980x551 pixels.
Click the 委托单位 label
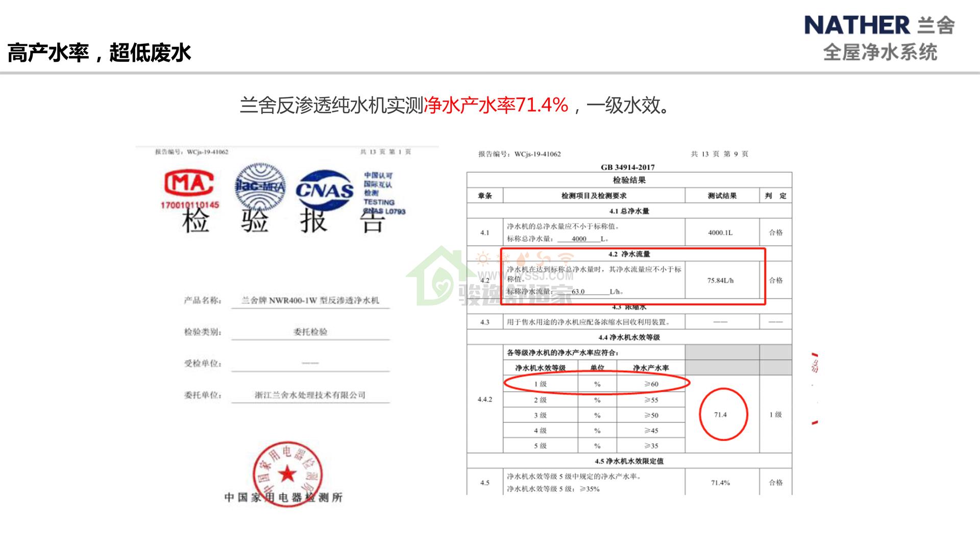(x=203, y=395)
